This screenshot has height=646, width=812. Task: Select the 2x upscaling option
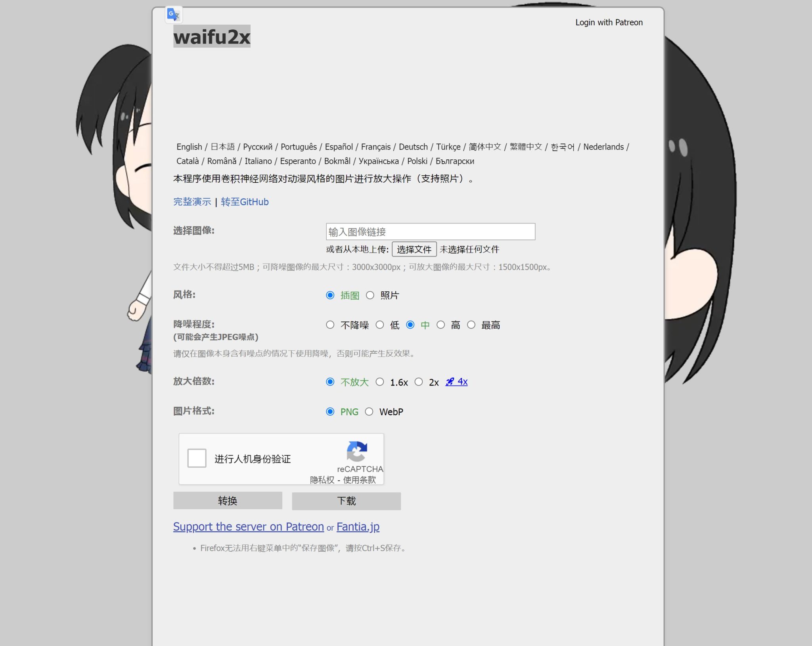click(x=419, y=382)
